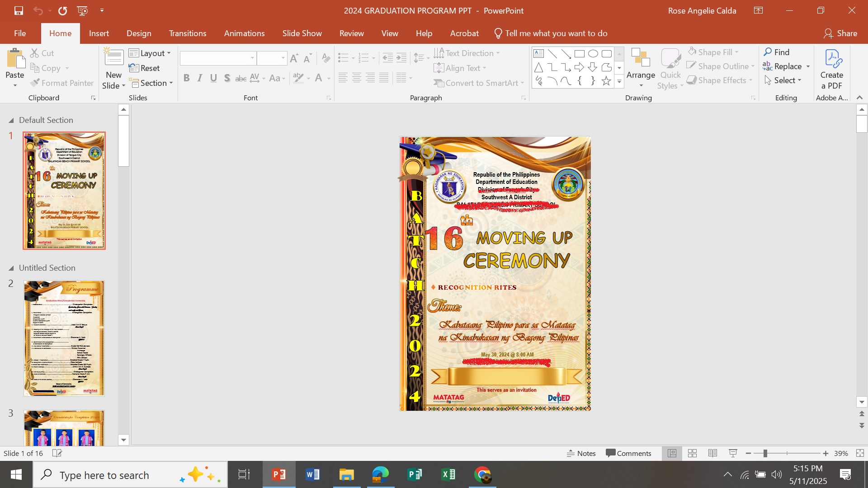This screenshot has width=868, height=488.
Task: Open Excel from the Windows taskbar
Action: click(448, 475)
